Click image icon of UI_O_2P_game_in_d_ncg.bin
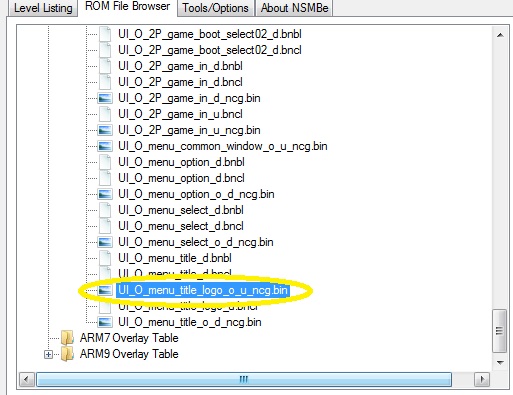513x395 pixels. tap(105, 98)
